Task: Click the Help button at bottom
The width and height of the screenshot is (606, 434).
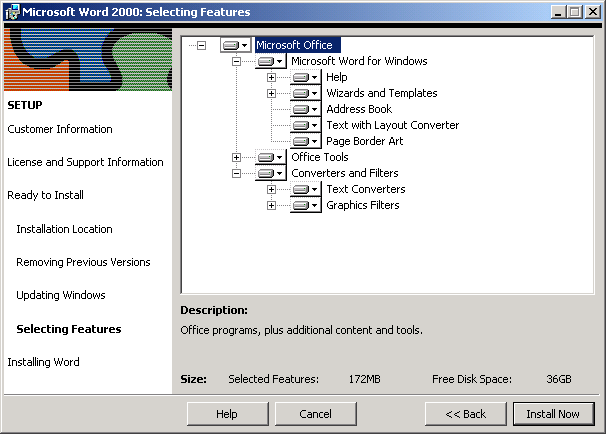Action: [227, 414]
